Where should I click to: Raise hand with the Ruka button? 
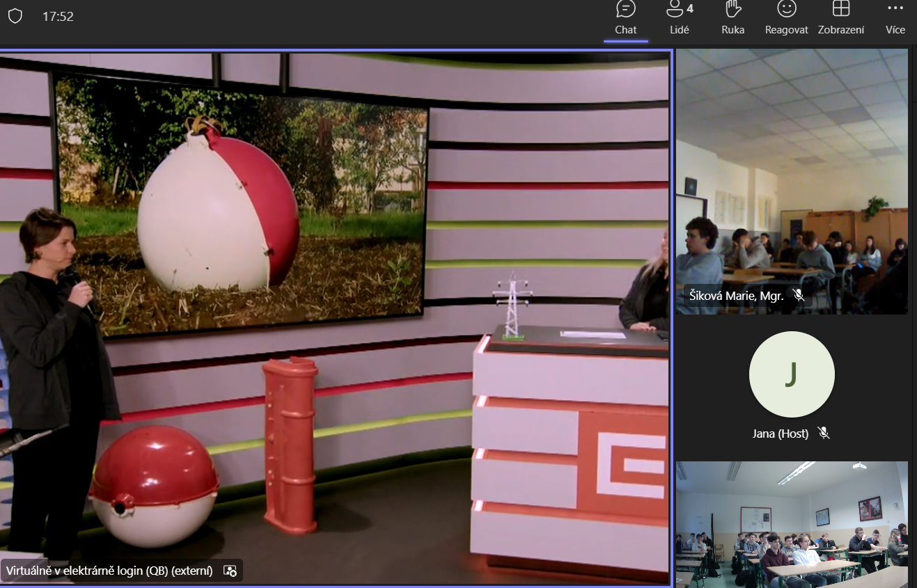coord(732,19)
